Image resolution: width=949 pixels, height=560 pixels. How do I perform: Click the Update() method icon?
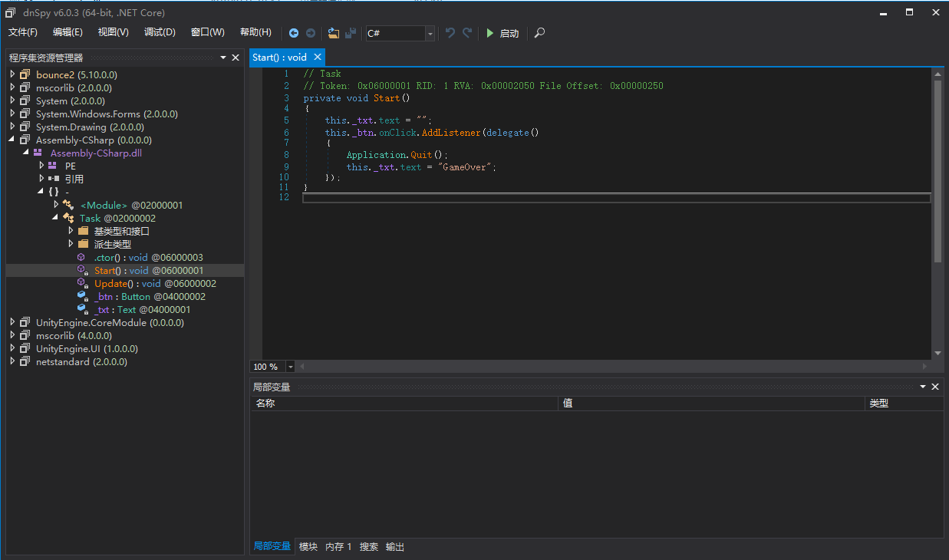click(82, 283)
